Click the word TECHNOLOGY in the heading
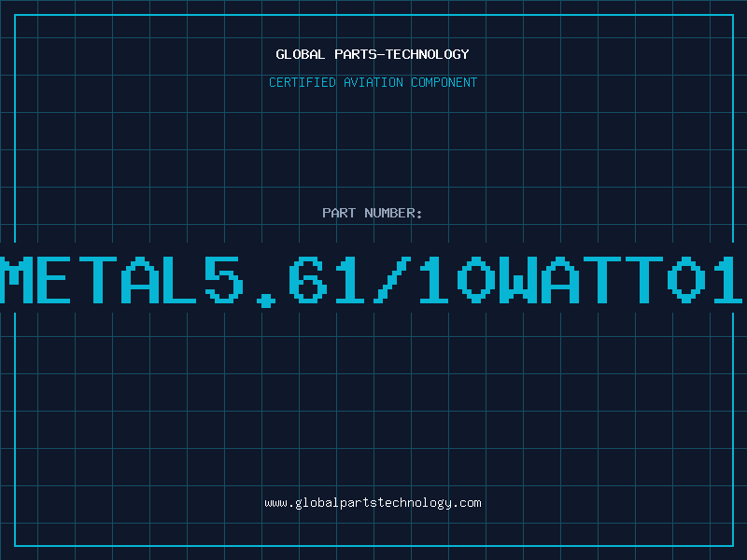The width and height of the screenshot is (747, 560). tap(428, 54)
